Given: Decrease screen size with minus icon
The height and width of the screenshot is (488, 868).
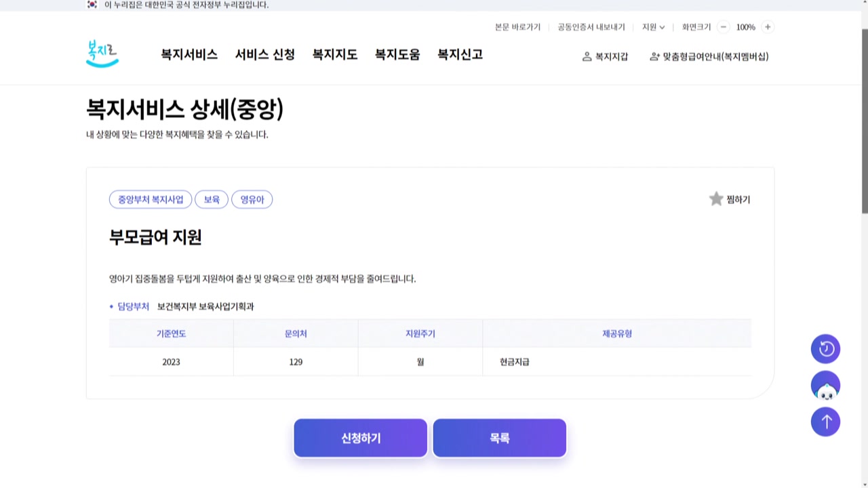Looking at the screenshot, I should click(724, 27).
